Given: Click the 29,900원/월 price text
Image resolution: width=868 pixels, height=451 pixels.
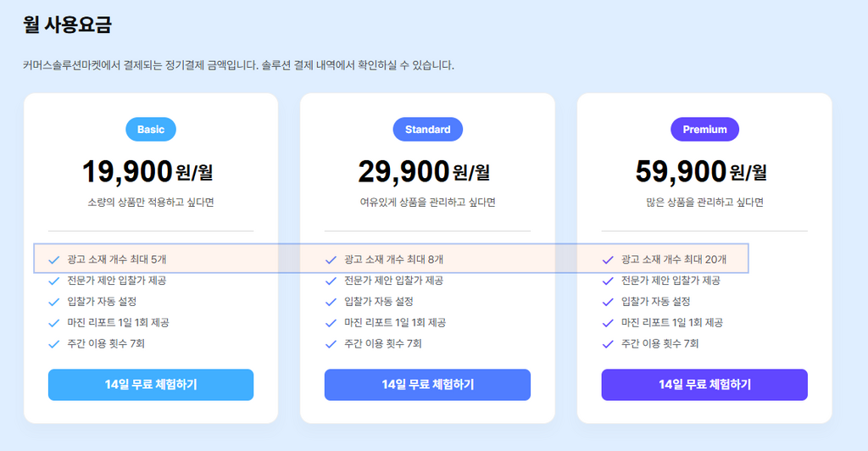Looking at the screenshot, I should coord(424,171).
